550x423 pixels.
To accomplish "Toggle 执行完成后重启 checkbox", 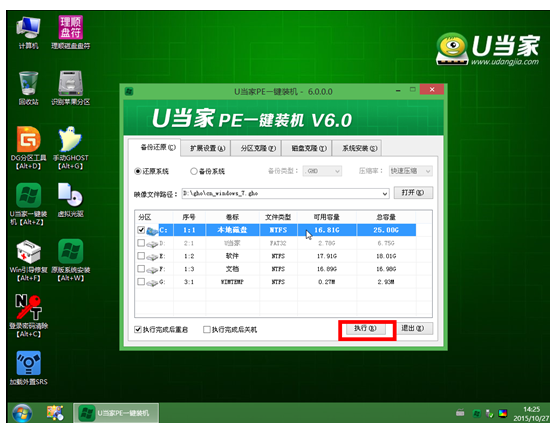I will pos(138,329).
